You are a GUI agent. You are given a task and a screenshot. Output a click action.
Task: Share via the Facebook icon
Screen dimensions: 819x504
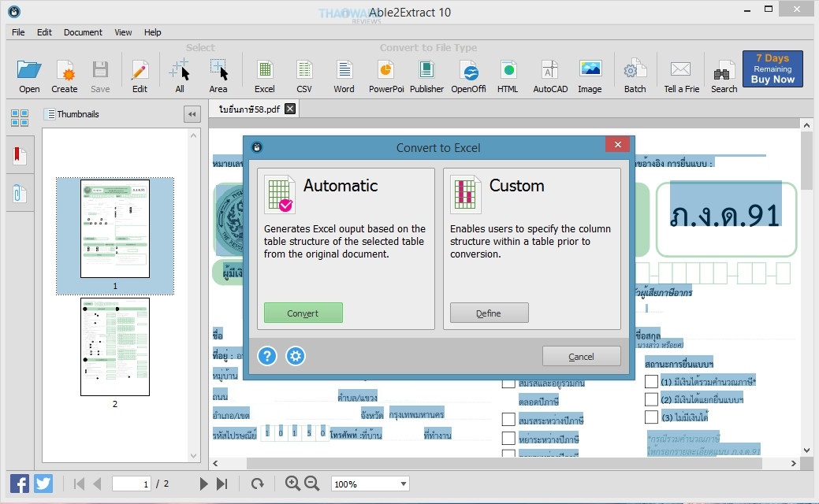point(20,484)
